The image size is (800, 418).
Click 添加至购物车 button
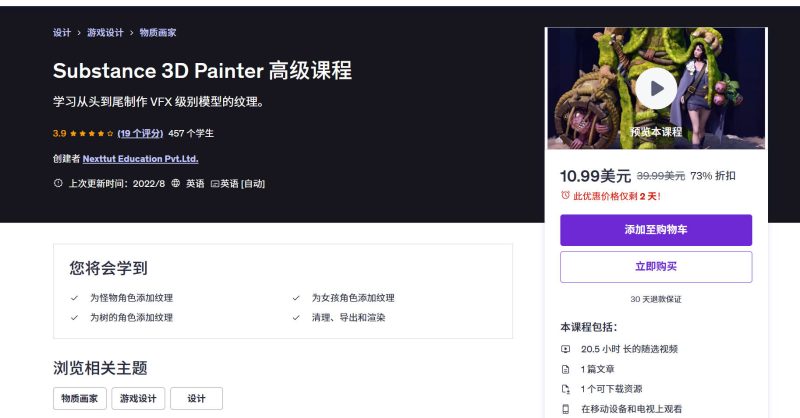tap(656, 230)
